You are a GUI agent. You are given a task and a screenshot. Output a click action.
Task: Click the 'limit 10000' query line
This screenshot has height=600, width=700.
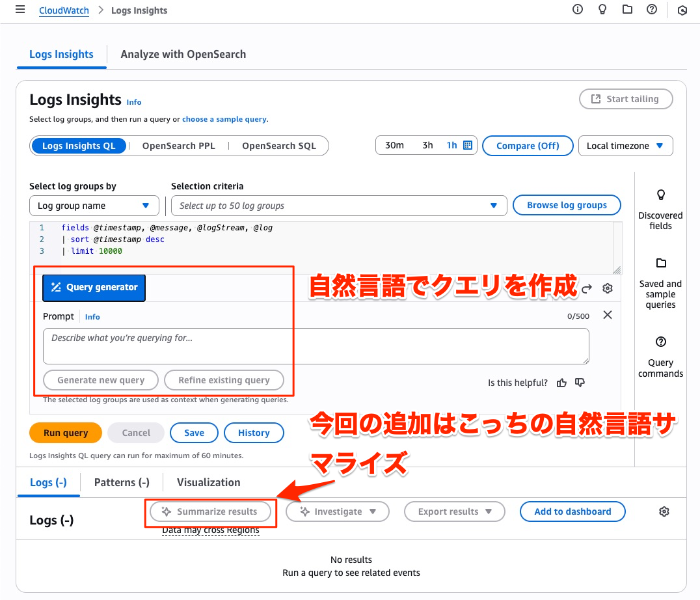pos(92,251)
